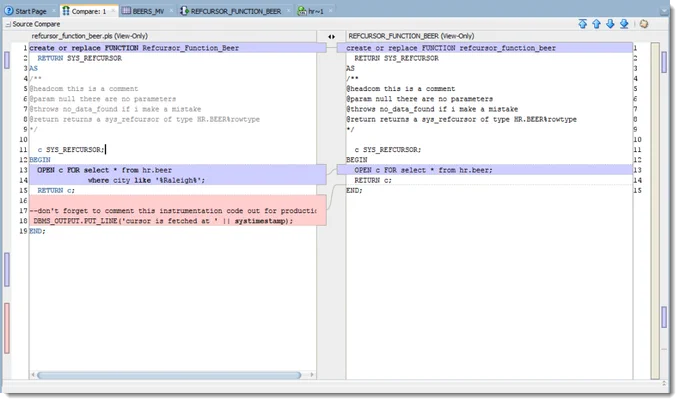
Task: Click right 'END;' on line 15
Action: [354, 190]
